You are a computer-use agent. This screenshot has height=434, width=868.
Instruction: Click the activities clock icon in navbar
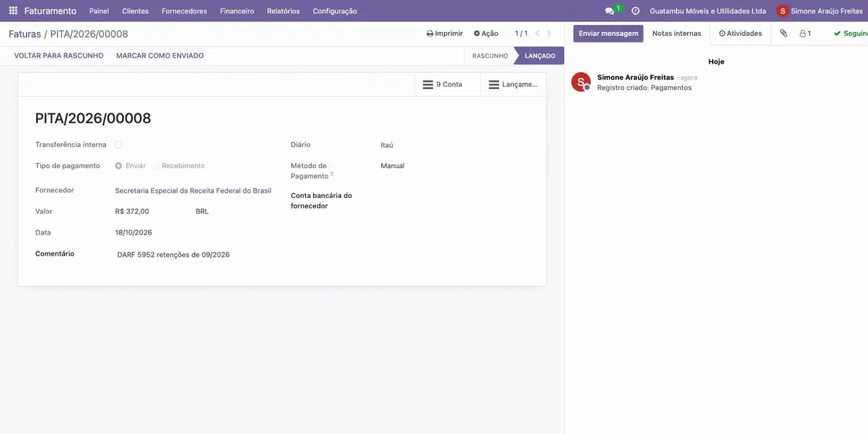(x=635, y=11)
